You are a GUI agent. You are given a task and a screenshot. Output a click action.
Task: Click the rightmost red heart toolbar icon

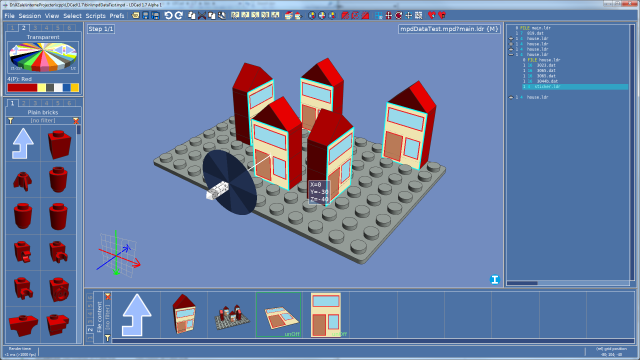point(442,16)
